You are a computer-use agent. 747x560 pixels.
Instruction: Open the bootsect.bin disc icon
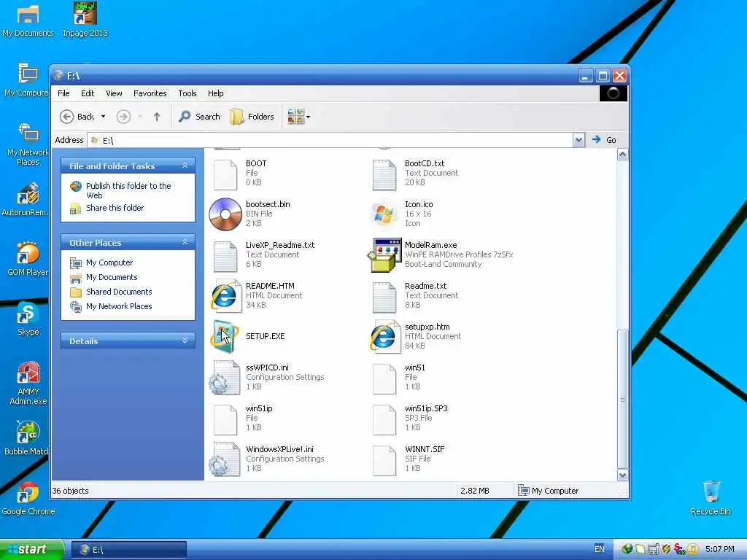225,214
